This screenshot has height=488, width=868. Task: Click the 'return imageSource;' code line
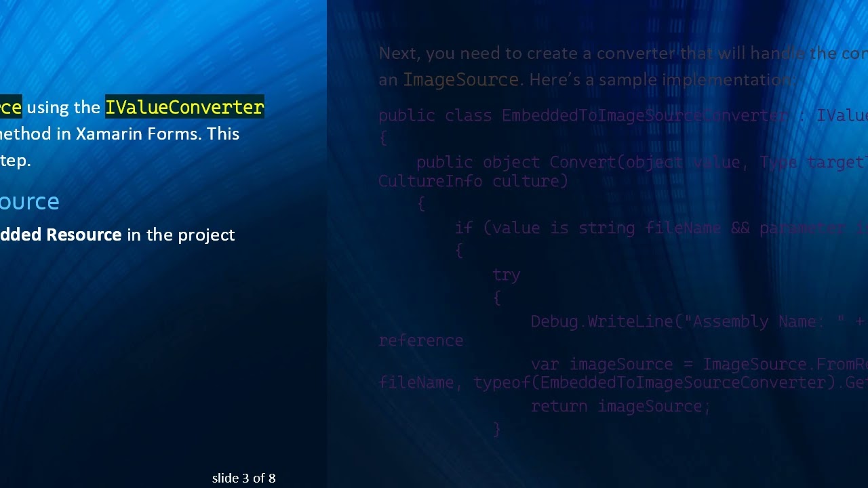620,406
